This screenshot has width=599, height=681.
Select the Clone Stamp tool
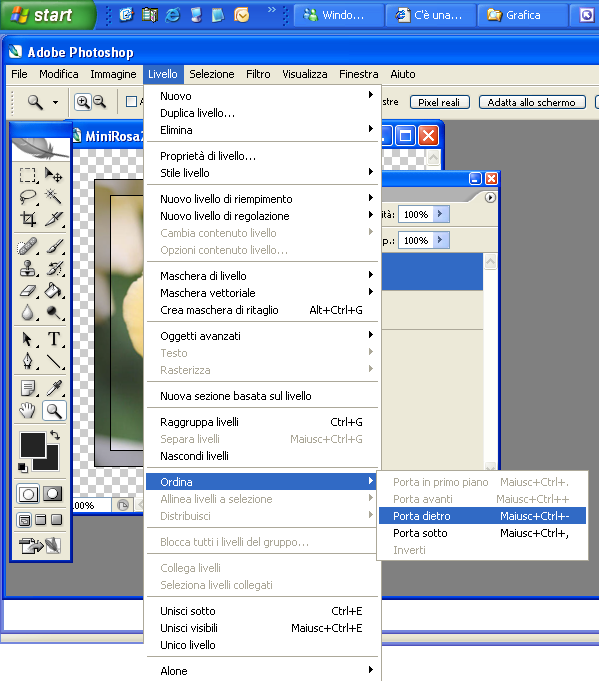click(x=28, y=268)
